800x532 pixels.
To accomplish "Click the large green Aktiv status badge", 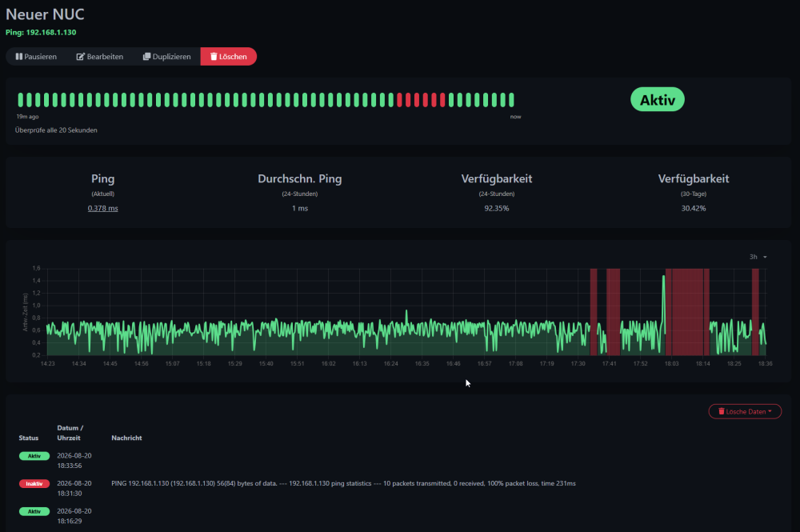I will pyautogui.click(x=657, y=99).
